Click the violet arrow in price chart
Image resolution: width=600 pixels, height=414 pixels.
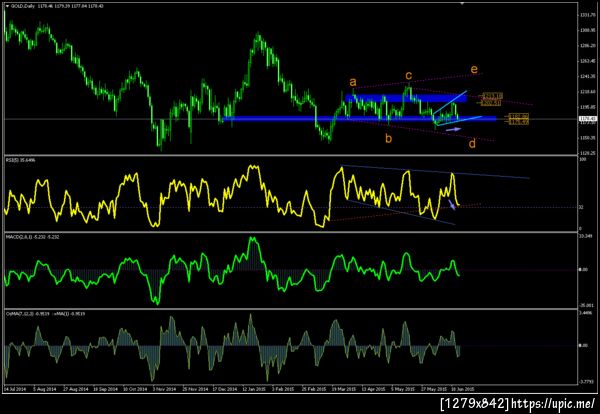point(454,129)
